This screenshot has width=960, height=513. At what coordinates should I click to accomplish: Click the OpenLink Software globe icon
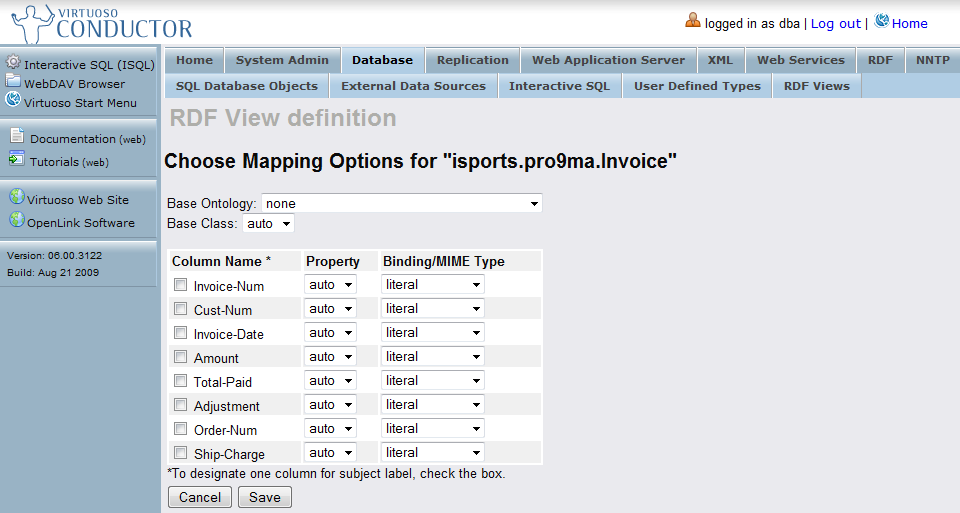click(x=17, y=220)
